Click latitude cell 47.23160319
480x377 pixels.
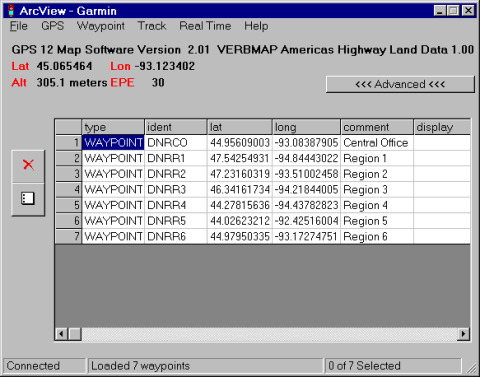click(x=240, y=174)
